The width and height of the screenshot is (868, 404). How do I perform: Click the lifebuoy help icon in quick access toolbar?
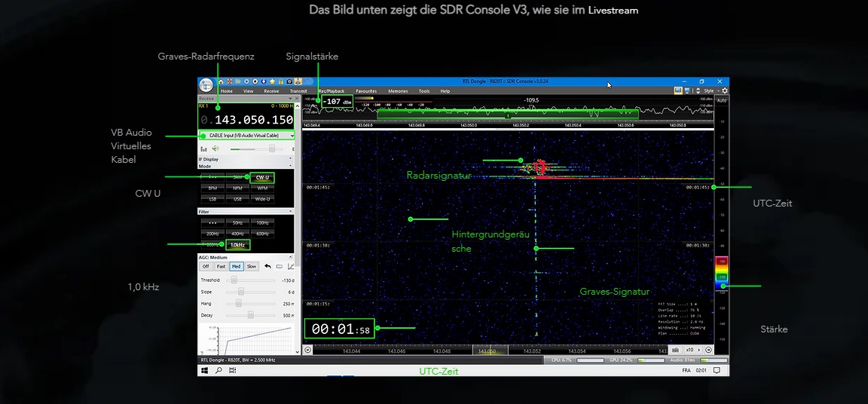pyautogui.click(x=230, y=81)
